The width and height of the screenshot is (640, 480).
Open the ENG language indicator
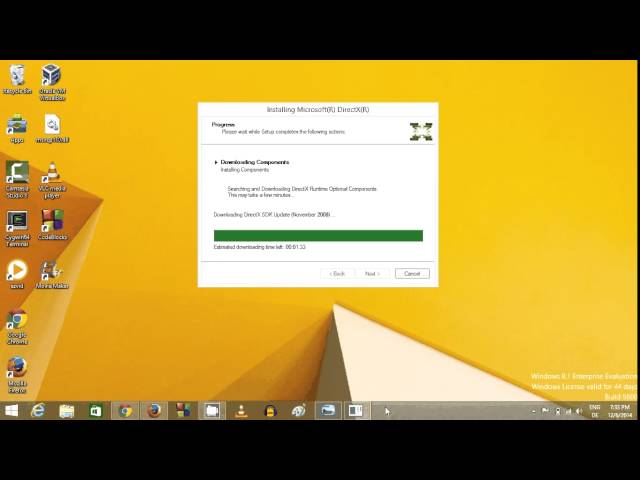(595, 411)
